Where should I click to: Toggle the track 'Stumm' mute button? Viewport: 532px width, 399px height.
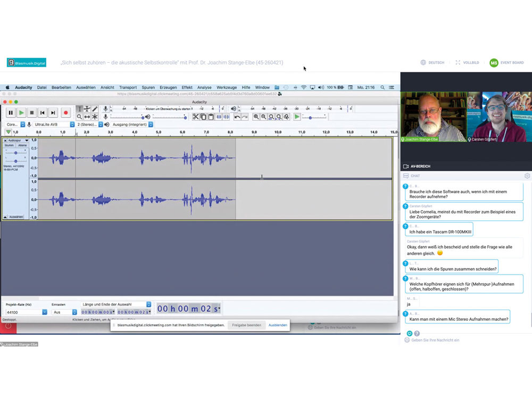click(x=9, y=145)
